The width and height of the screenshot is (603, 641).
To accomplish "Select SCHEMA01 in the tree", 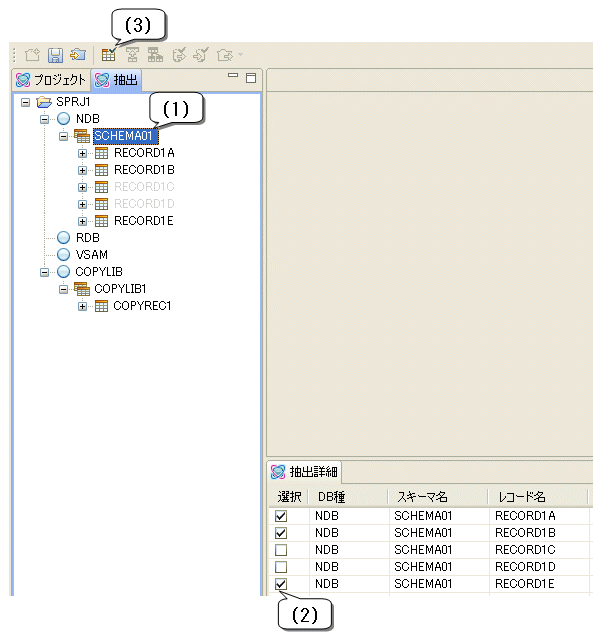I will point(126,136).
